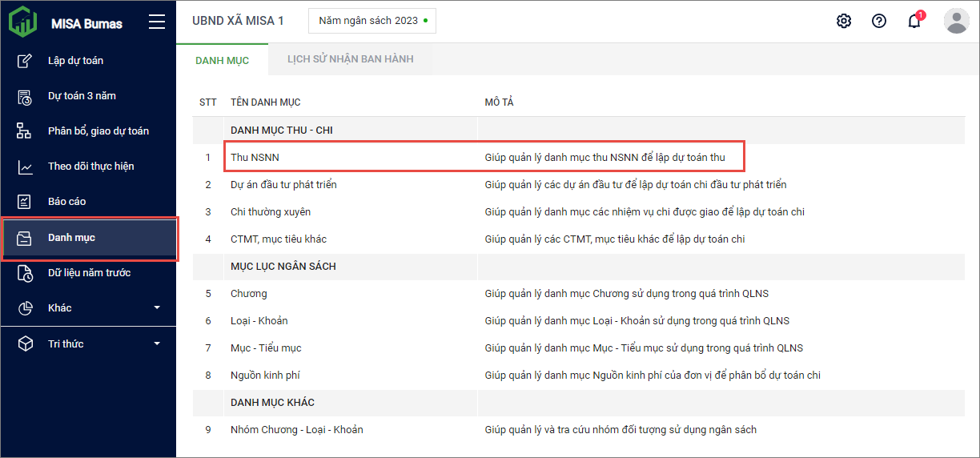Image resolution: width=980 pixels, height=458 pixels.
Task: Collapse sidebar with the hamburger menu icon
Action: coord(157,22)
